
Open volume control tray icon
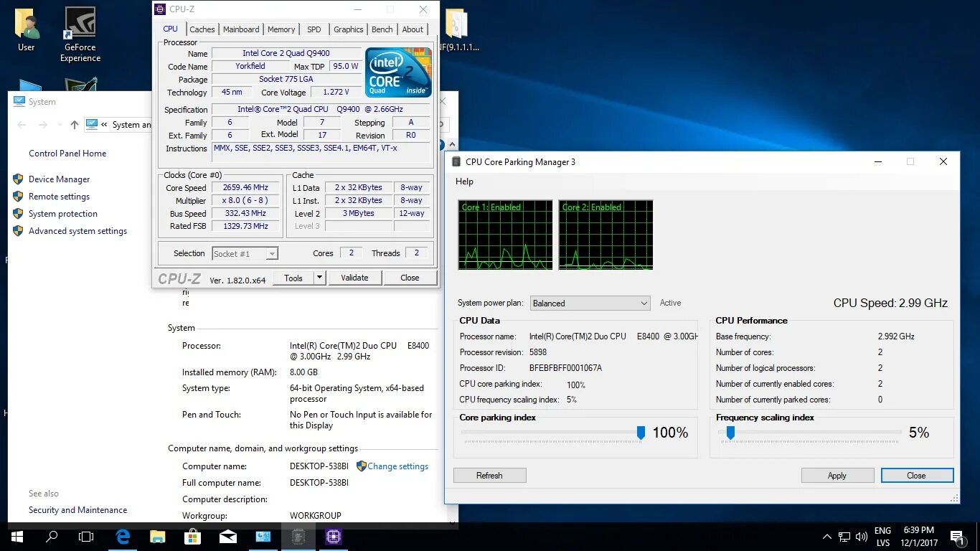[x=860, y=537]
